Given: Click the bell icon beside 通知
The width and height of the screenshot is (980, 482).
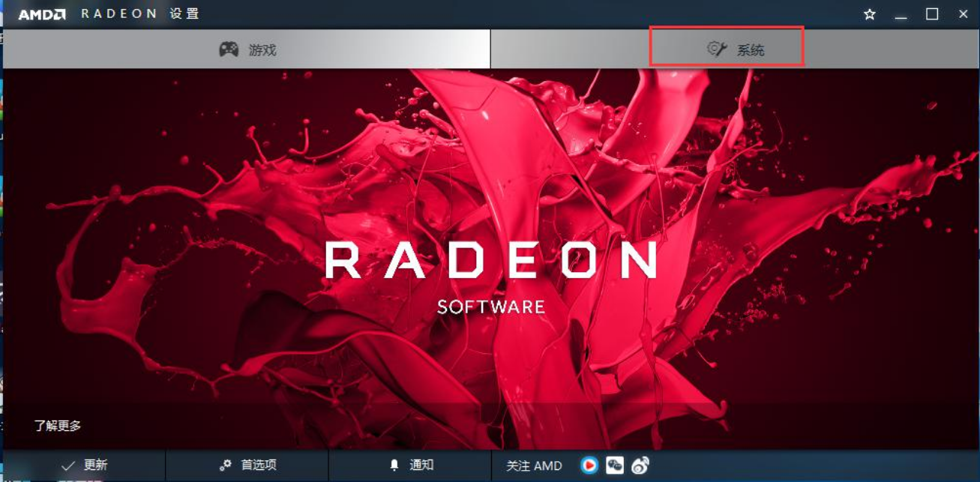Looking at the screenshot, I should [394, 466].
